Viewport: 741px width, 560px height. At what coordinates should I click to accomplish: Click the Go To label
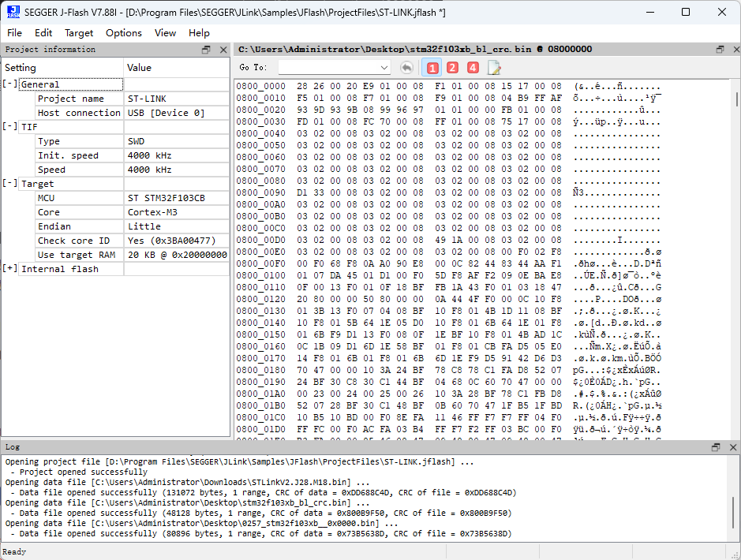pyautogui.click(x=253, y=68)
